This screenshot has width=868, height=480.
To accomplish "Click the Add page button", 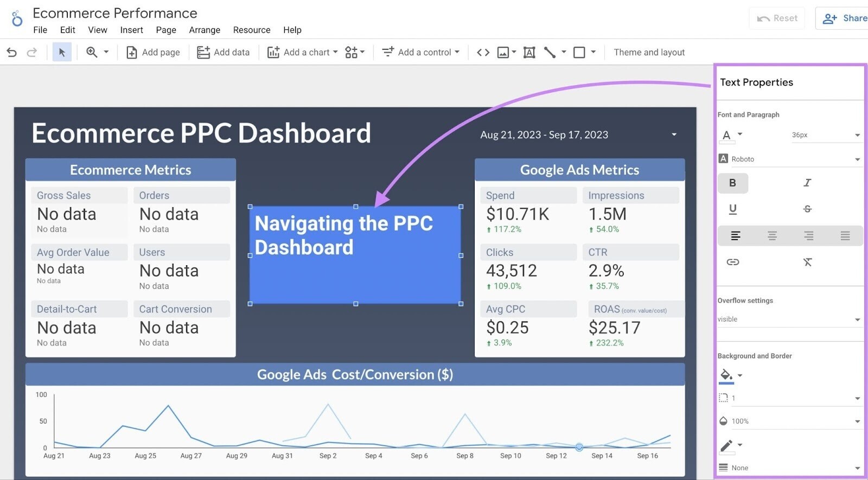I will [x=153, y=52].
